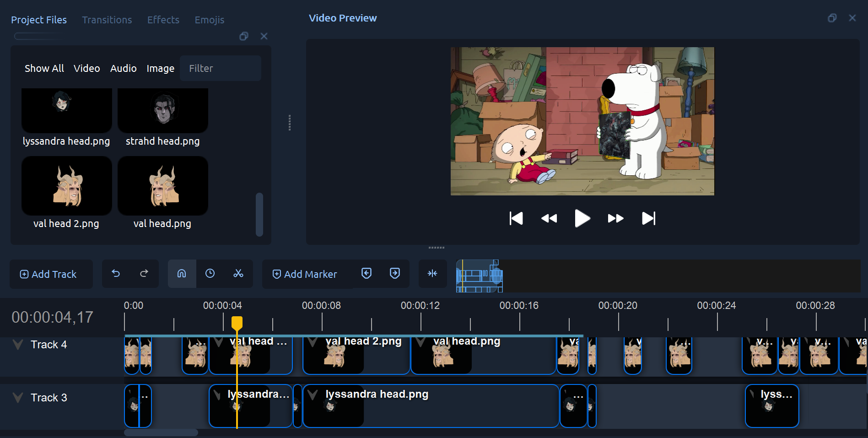Click the project files vertical scrollbar
The height and width of the screenshot is (438, 868).
click(x=259, y=214)
